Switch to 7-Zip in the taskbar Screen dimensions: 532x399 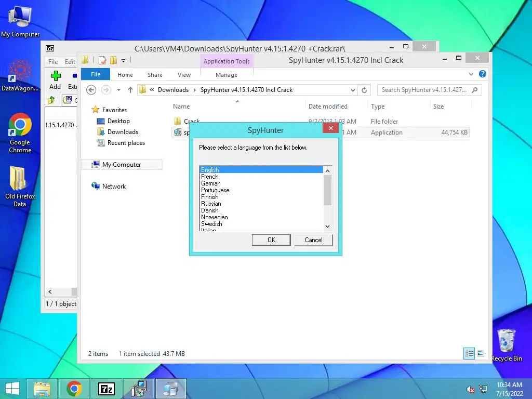click(x=106, y=389)
